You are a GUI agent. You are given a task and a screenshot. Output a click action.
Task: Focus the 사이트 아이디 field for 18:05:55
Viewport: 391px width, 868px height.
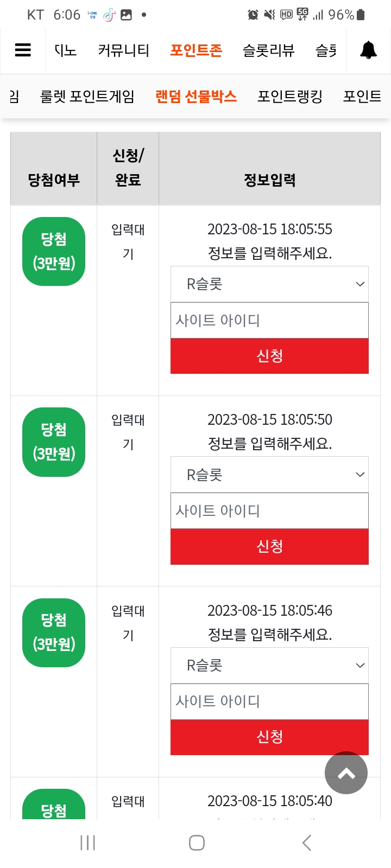(269, 320)
